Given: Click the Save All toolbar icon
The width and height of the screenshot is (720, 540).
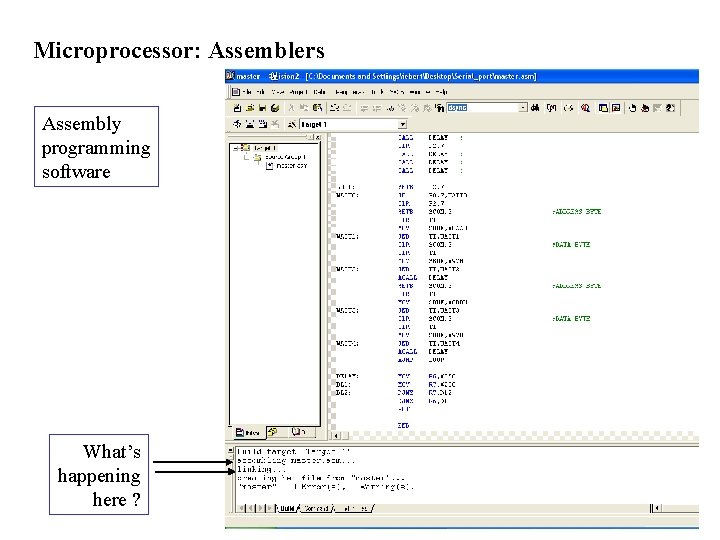Looking at the screenshot, I should (275, 108).
